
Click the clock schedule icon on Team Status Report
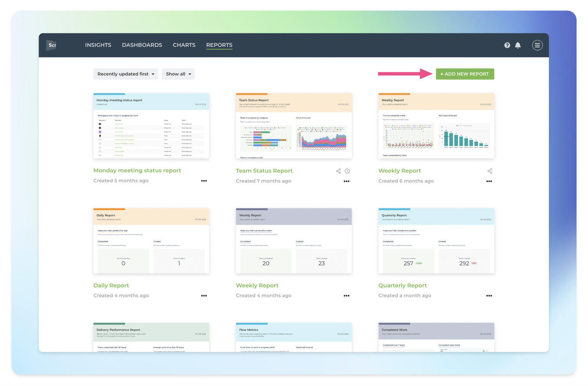pos(347,171)
